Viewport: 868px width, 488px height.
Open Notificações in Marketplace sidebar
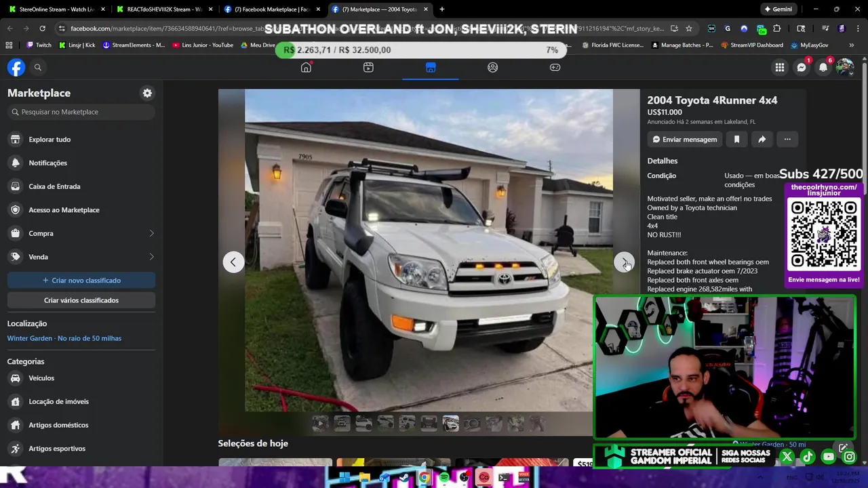81,163
